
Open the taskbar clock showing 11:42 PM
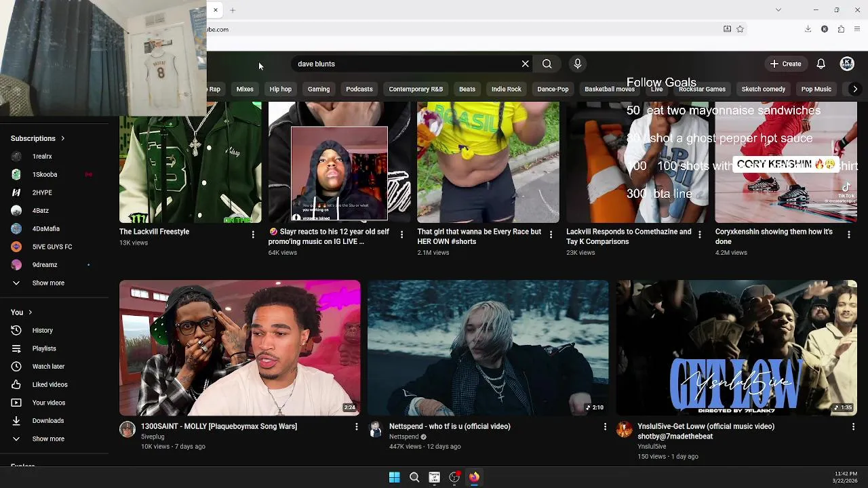tap(846, 477)
